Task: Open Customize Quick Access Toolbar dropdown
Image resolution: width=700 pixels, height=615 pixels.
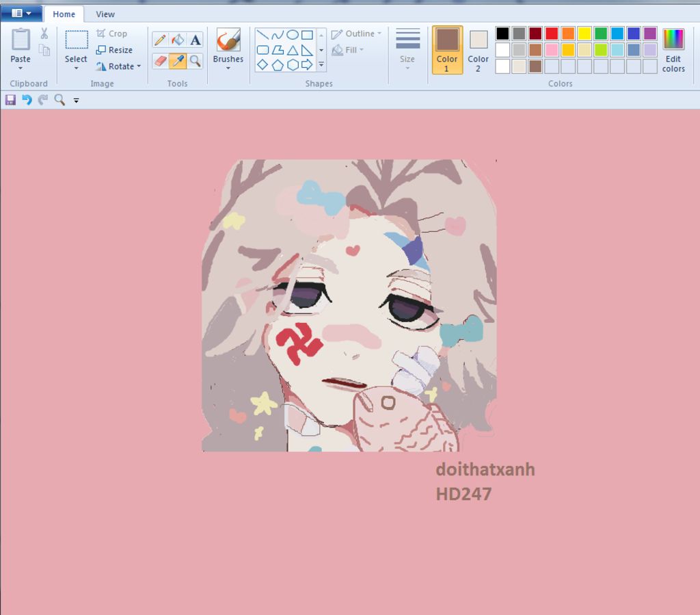Action: (77, 101)
